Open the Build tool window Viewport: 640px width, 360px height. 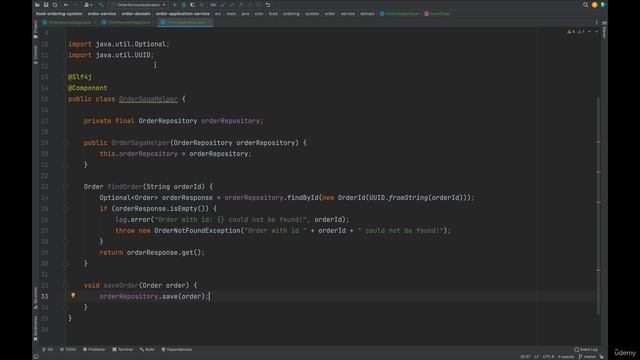[x=147, y=349]
